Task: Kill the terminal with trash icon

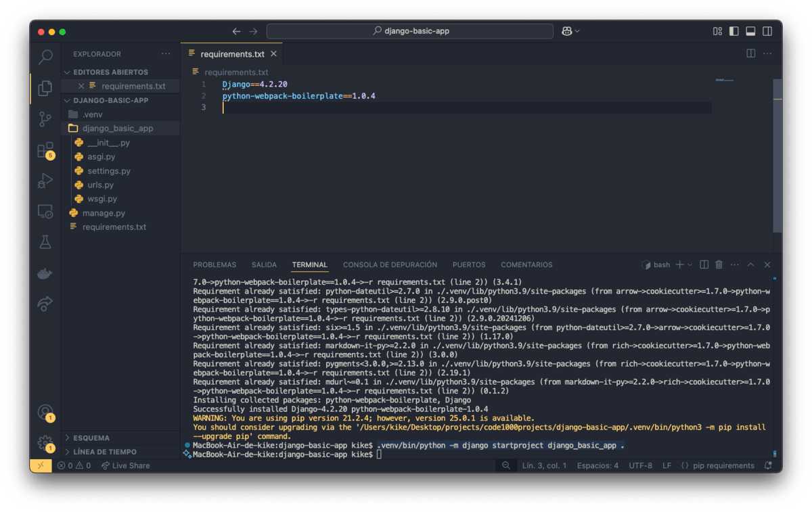Action: [719, 264]
